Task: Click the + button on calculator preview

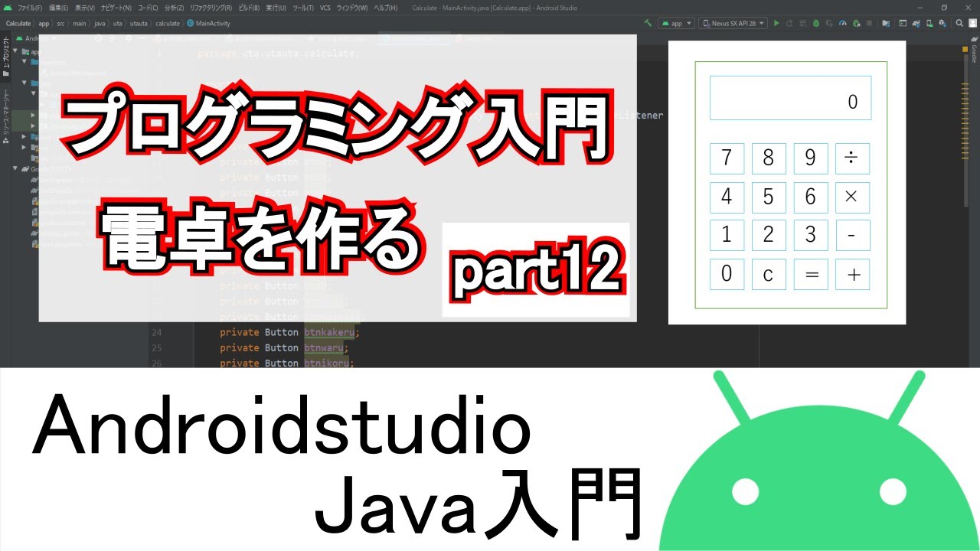Action: pos(851,275)
